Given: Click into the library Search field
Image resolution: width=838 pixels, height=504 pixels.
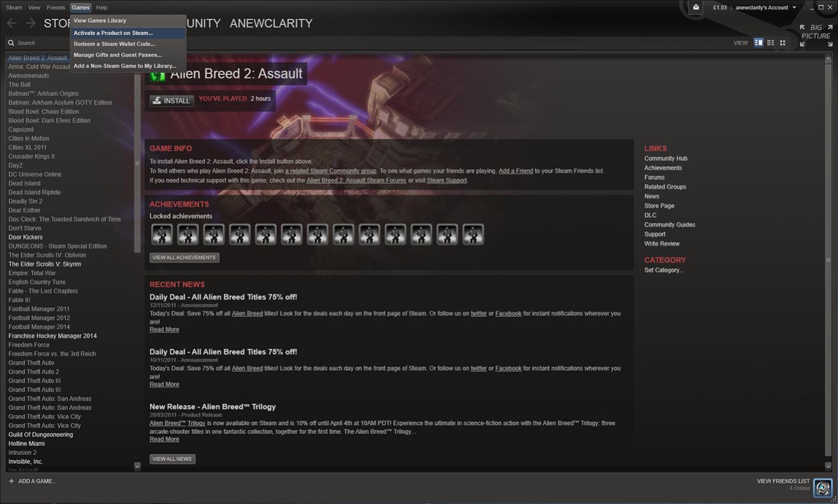Looking at the screenshot, I should coord(72,43).
